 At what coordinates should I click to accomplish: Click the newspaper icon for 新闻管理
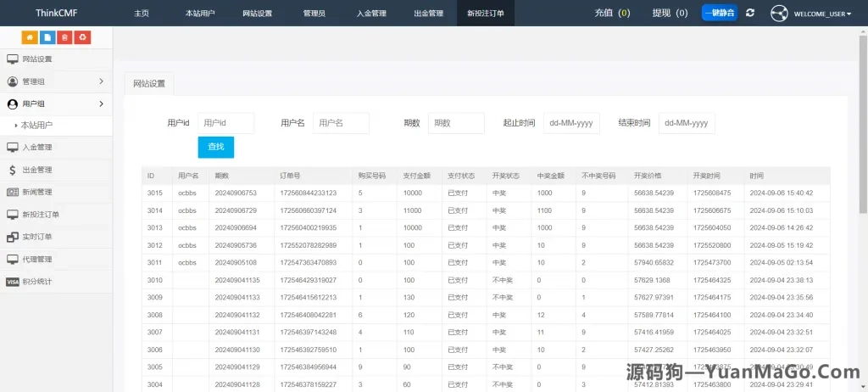tap(12, 193)
